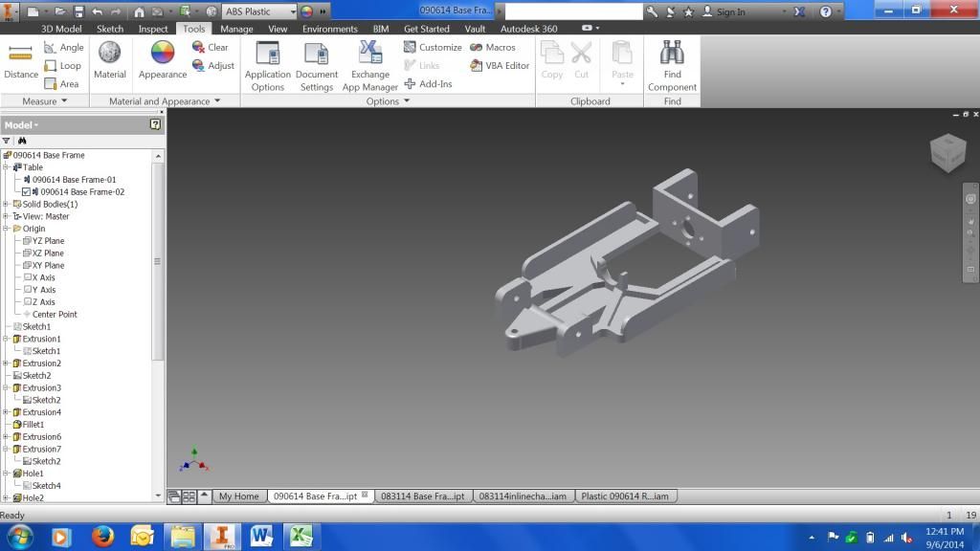This screenshot has height=551, width=980.
Task: Open Application Options
Action: click(x=268, y=67)
